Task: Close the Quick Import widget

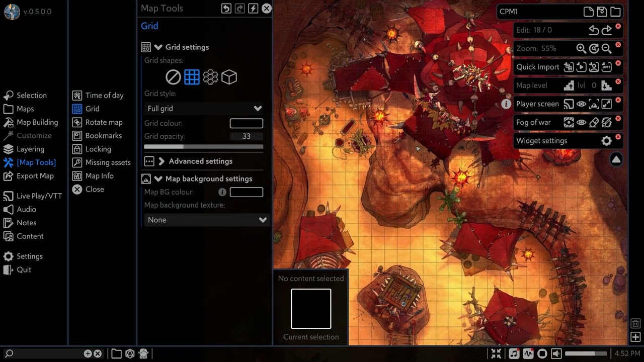Action: [x=618, y=63]
